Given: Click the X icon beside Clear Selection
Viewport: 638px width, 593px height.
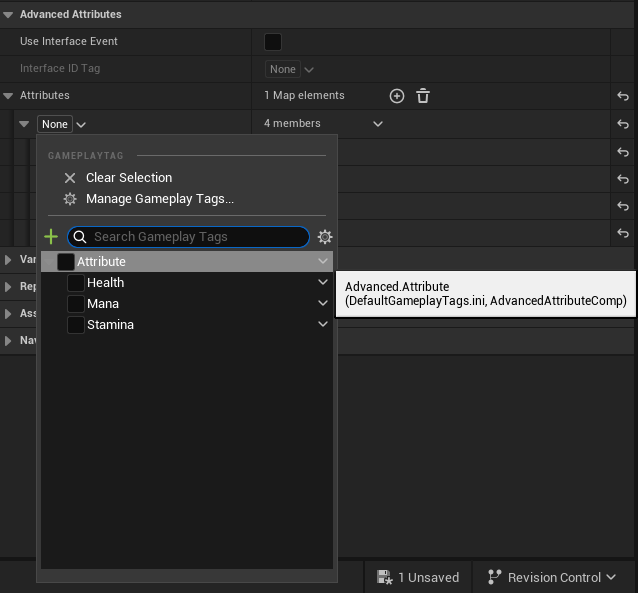Looking at the screenshot, I should click(70, 178).
